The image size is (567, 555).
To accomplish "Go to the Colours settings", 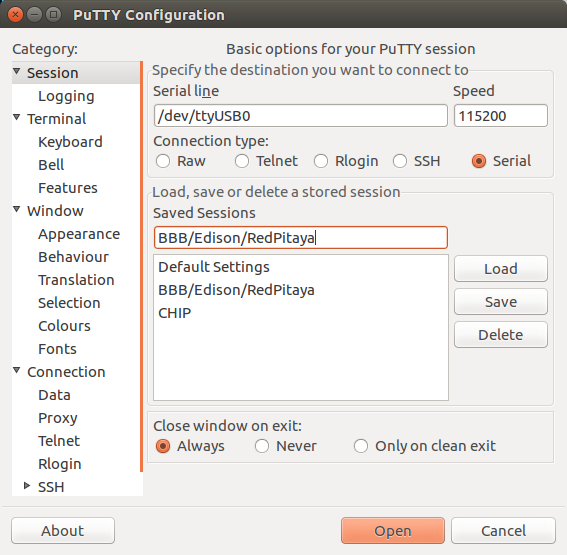I will 64,326.
